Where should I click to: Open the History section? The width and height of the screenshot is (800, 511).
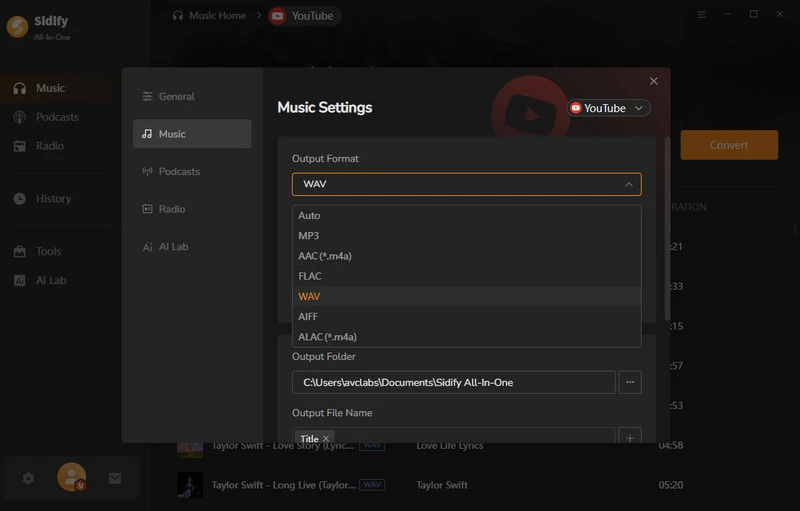click(x=56, y=199)
